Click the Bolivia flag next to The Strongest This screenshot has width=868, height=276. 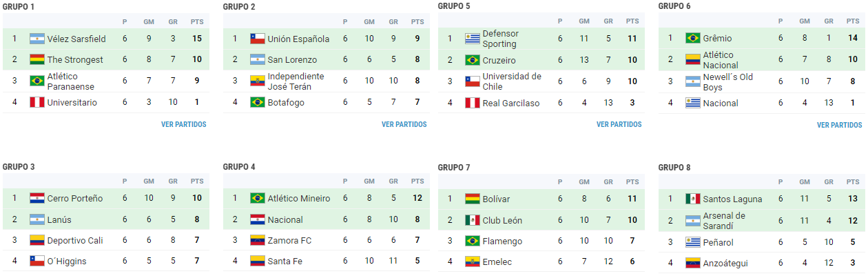coord(37,60)
